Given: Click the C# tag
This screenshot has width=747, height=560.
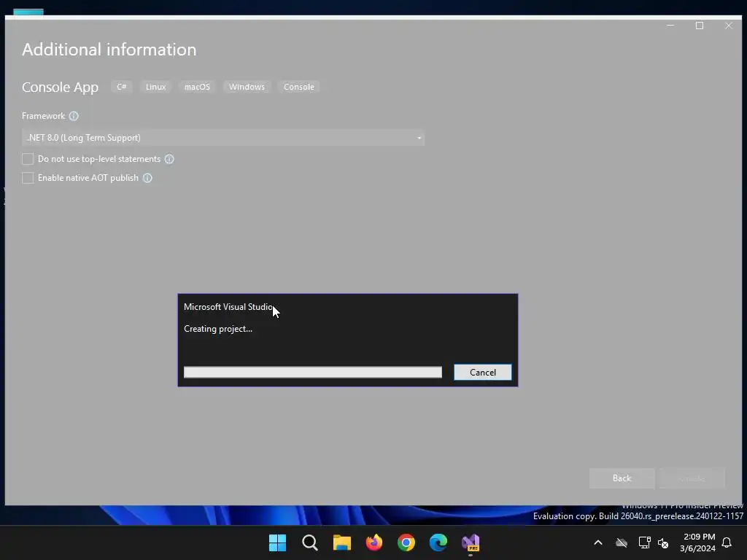Looking at the screenshot, I should pyautogui.click(x=122, y=87).
